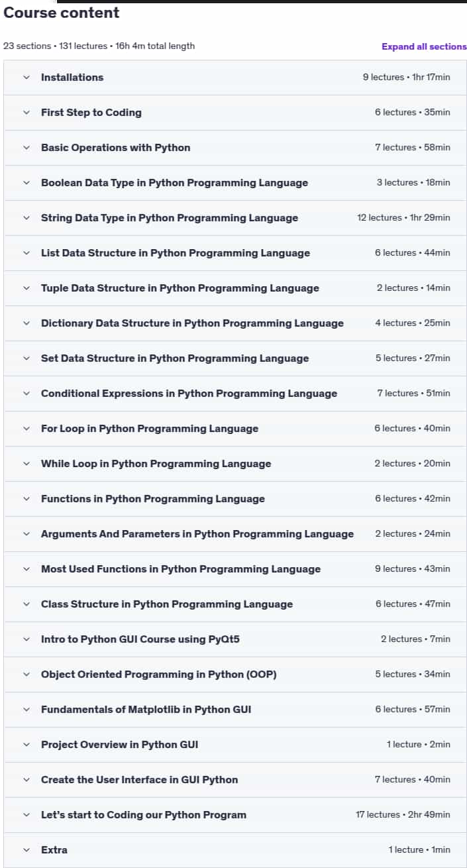
Task: Click '9 lectures • 1hr 17min' duration
Action: 406,78
